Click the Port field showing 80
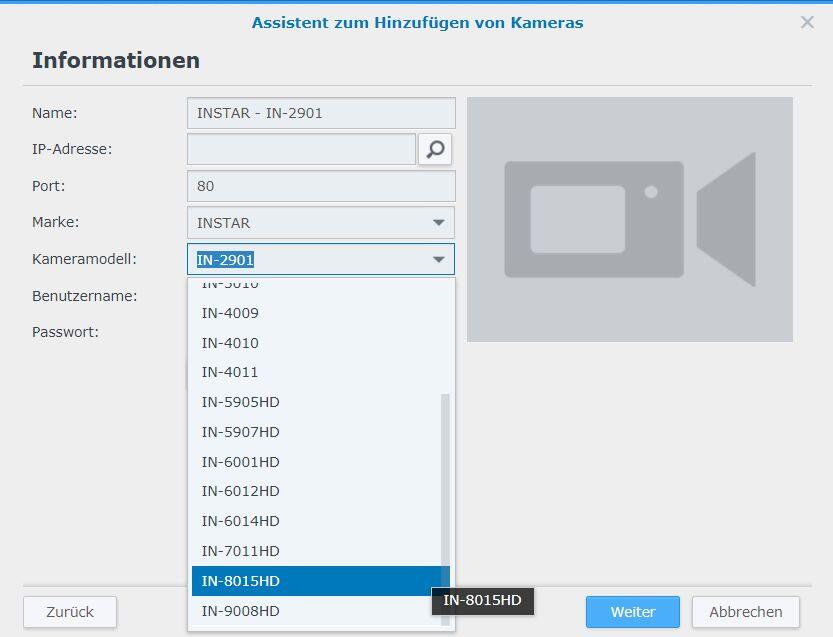This screenshot has height=637, width=833. coord(320,186)
